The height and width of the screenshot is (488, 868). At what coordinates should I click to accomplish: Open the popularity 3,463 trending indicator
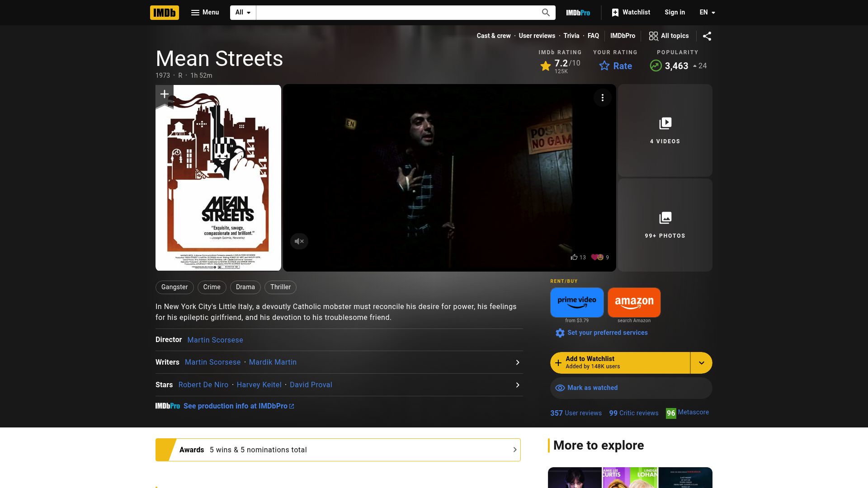(x=678, y=66)
